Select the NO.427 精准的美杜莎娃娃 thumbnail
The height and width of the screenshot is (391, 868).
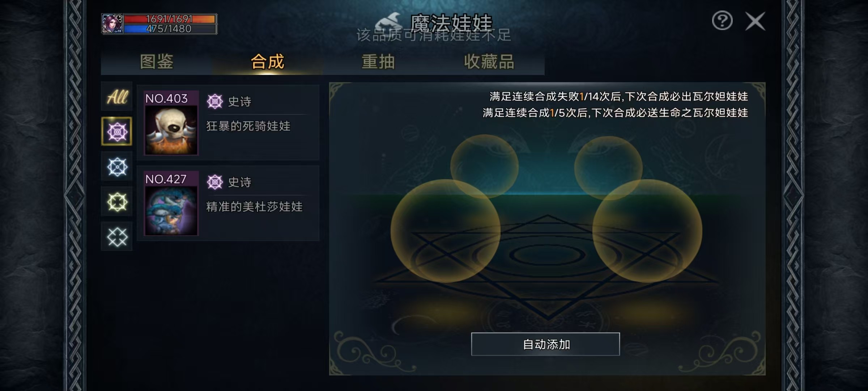171,203
